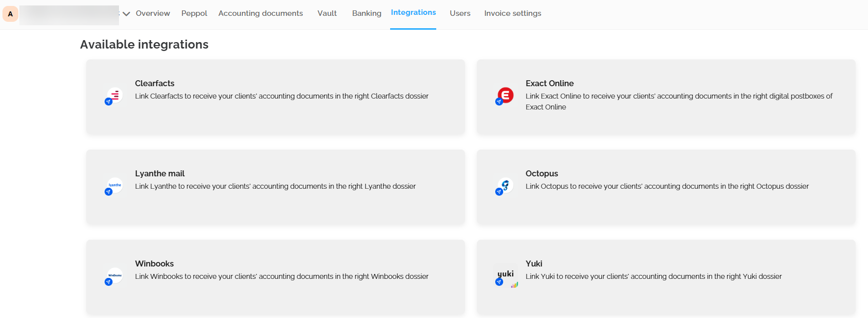Expand the account switcher chevron

[126, 14]
